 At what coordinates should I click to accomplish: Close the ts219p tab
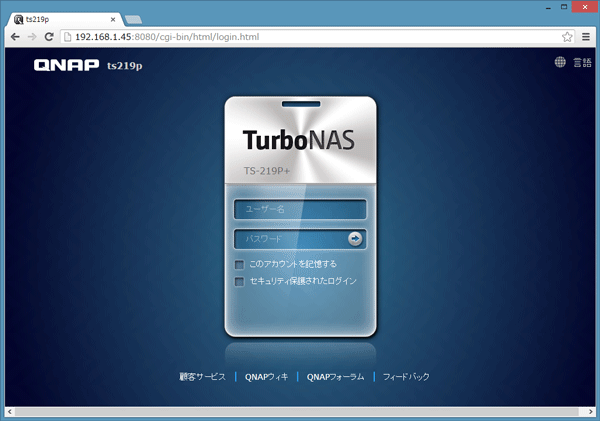coord(113,19)
